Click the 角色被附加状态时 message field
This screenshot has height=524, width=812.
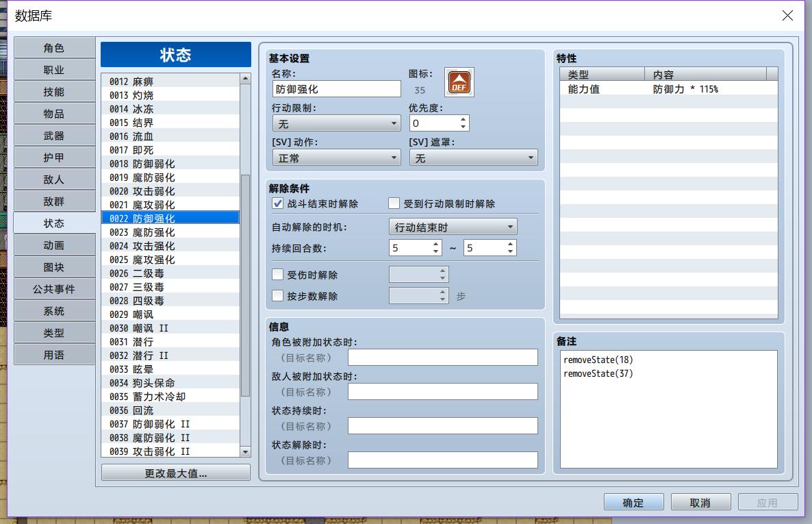443,357
